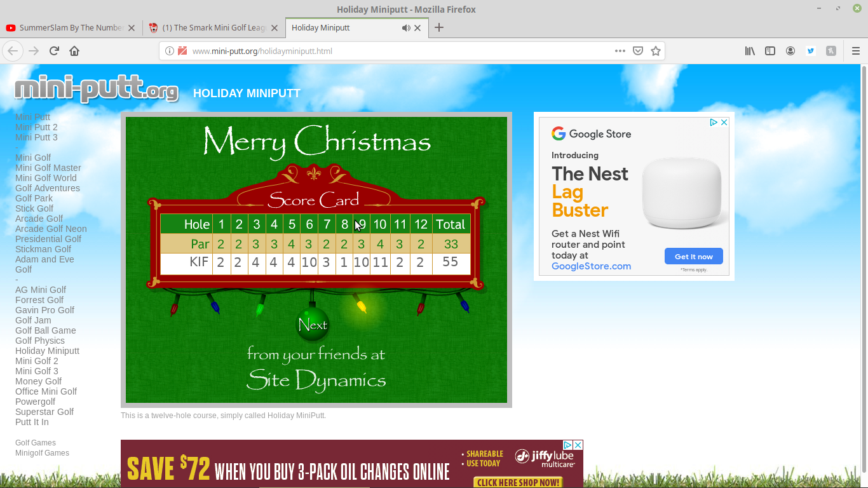Open the Firefox account icon
Viewport: 868px width, 488px height.
pos(790,51)
